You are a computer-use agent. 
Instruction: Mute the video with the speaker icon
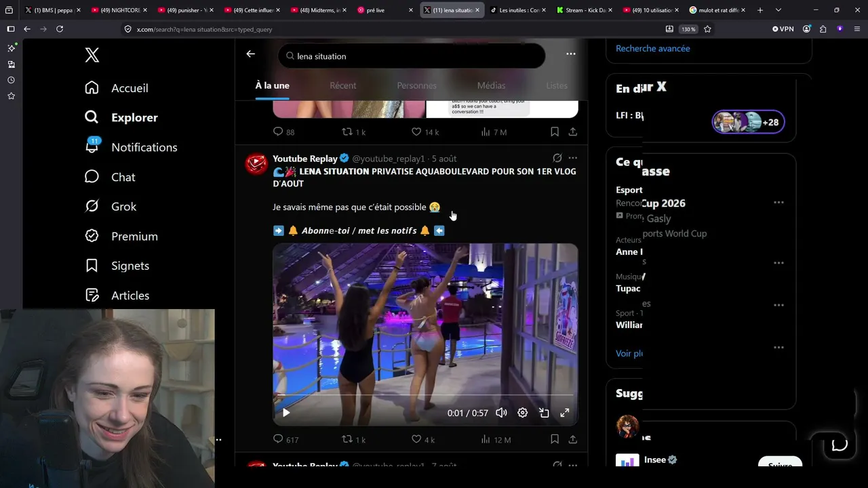pyautogui.click(x=501, y=413)
